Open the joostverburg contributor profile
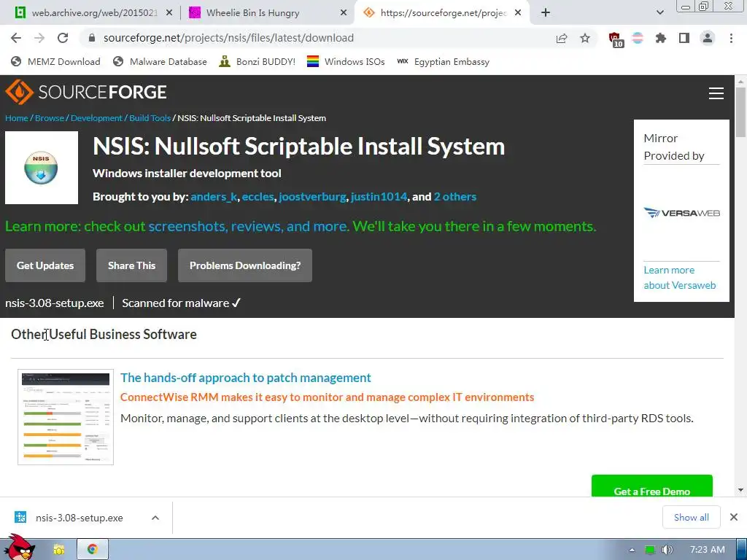This screenshot has width=747, height=560. tap(312, 197)
